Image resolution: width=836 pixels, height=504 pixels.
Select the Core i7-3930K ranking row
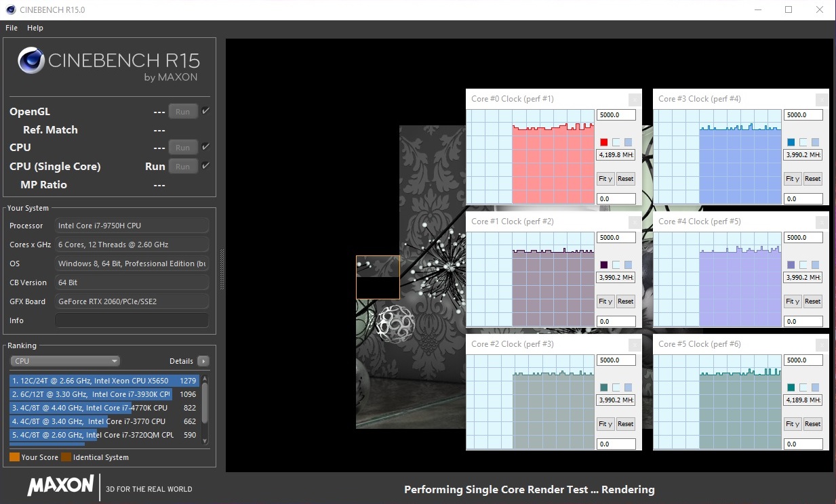(104, 394)
